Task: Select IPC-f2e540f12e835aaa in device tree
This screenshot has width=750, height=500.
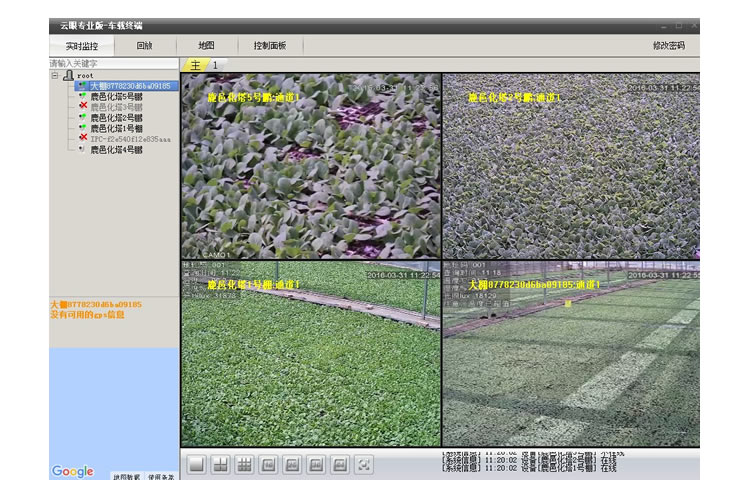Action: [131, 139]
